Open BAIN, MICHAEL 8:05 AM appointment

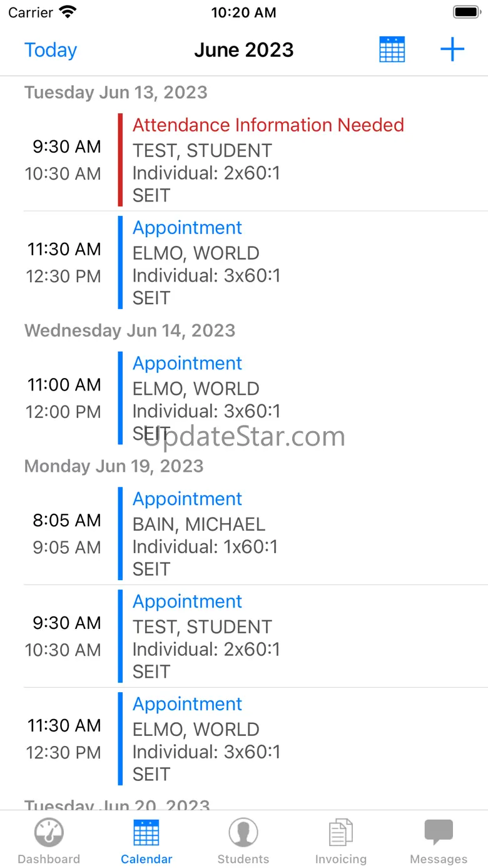(x=256, y=534)
